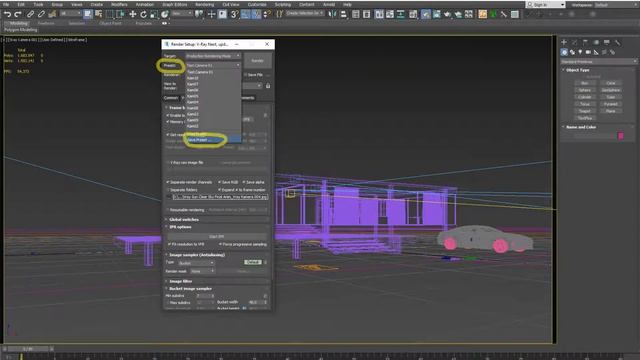Choose Save Preset from the preset list
Image resolution: width=640 pixels, height=360 pixels.
click(213, 140)
